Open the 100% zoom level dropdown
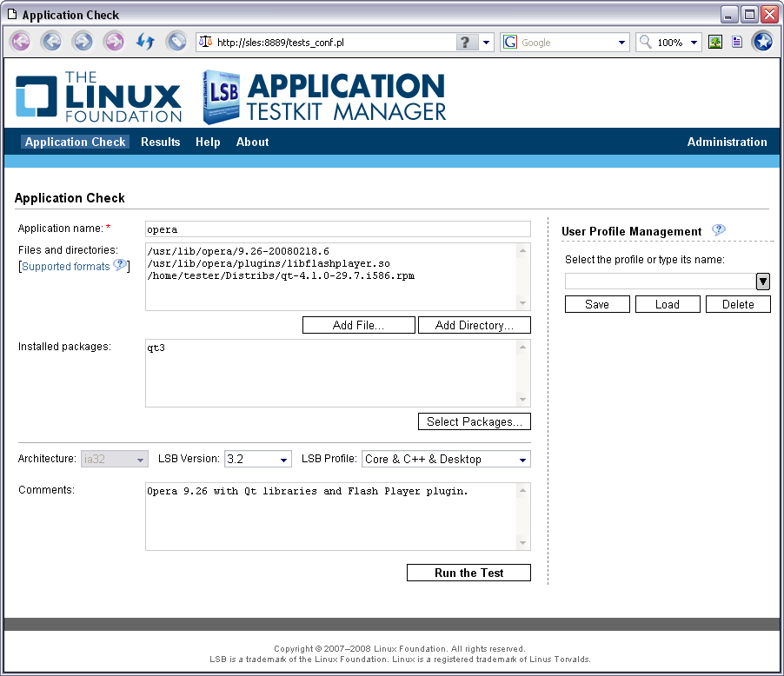 (x=694, y=43)
